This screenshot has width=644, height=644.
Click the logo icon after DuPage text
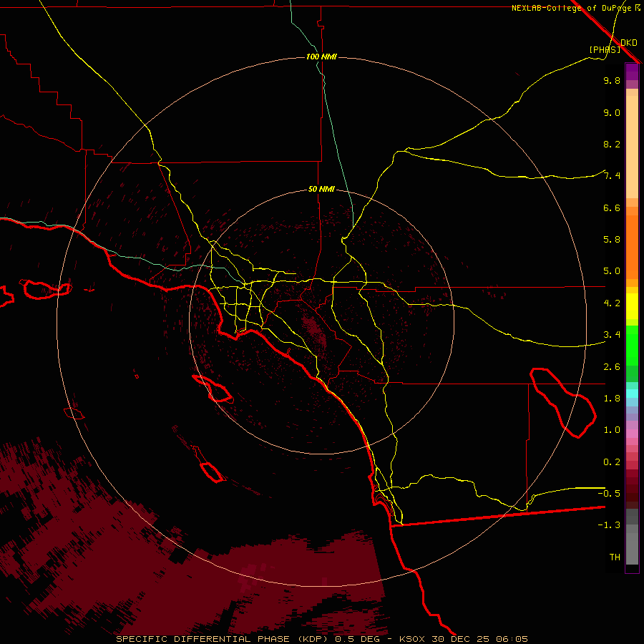pos(636,8)
